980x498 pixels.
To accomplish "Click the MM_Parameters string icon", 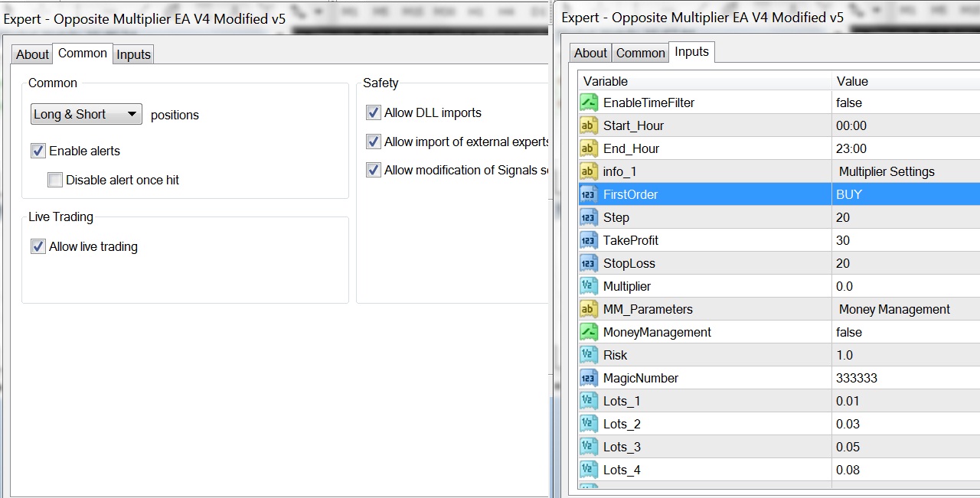I will [588, 309].
